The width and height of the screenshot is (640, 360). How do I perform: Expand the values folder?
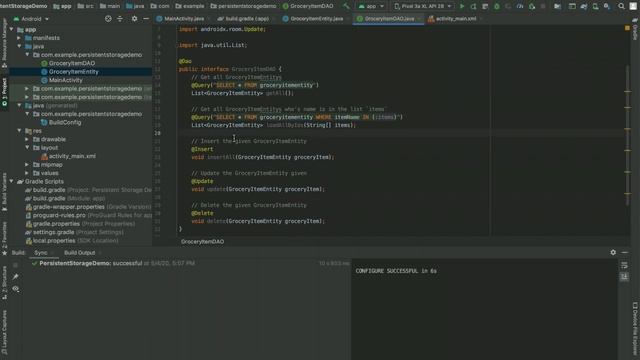point(27,173)
